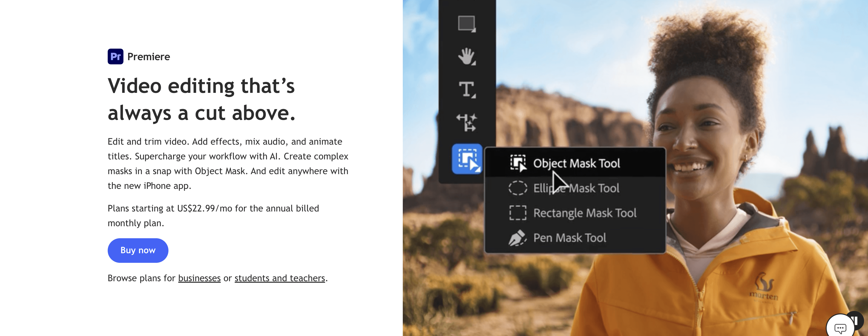
Task: Click the Buy now button
Action: [138, 250]
